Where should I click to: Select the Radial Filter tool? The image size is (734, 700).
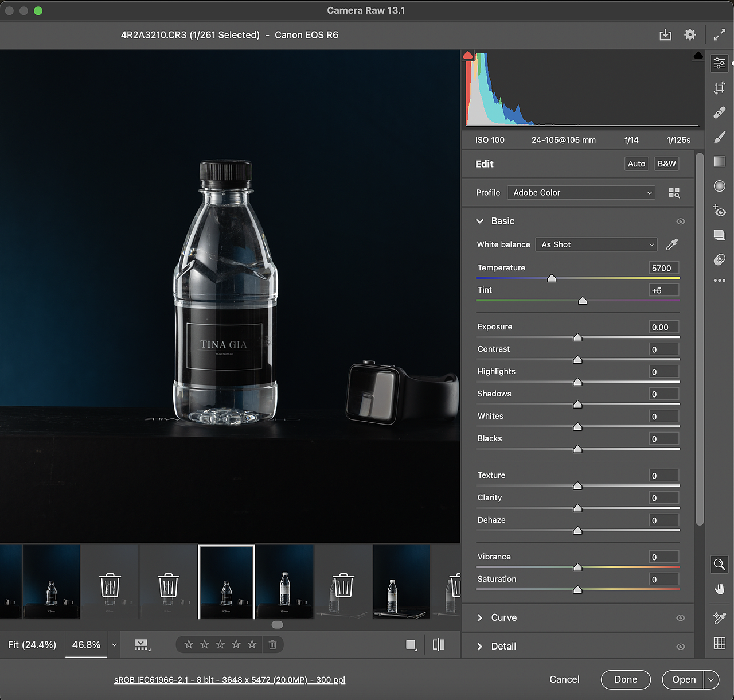pos(720,186)
